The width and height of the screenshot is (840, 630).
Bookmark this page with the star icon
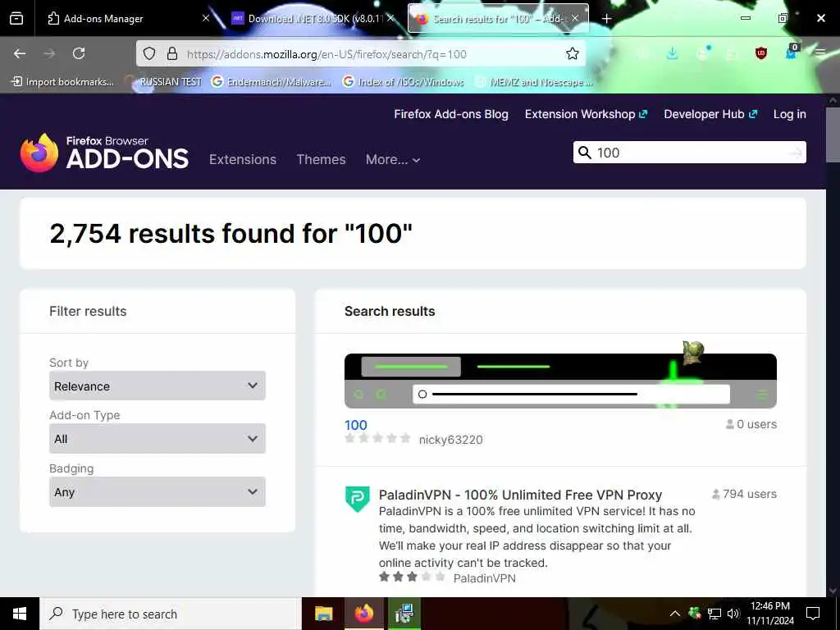pos(572,53)
